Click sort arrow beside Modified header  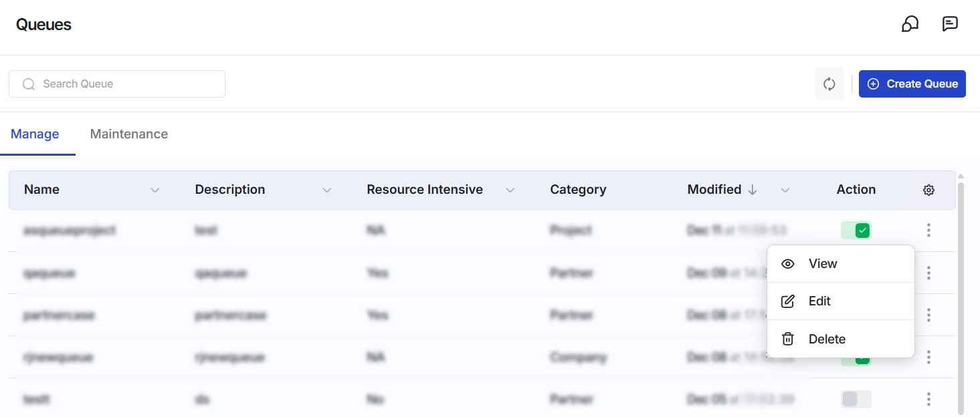point(753,190)
